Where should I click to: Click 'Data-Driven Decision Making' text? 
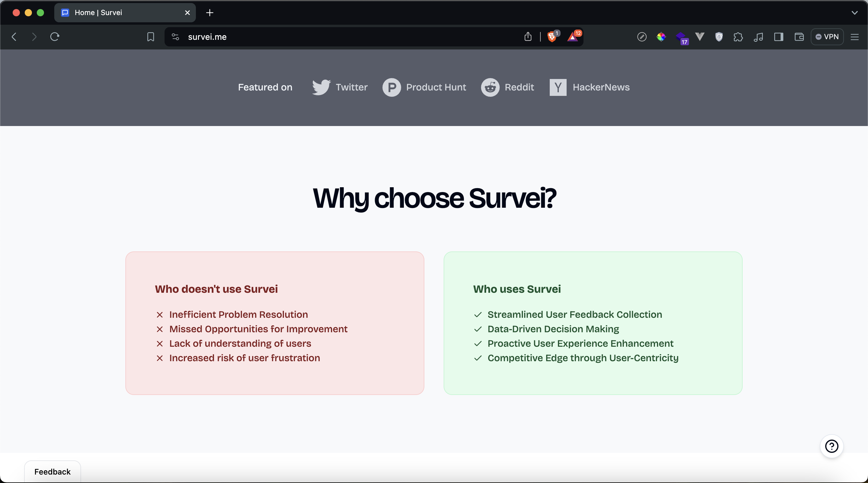coord(553,329)
